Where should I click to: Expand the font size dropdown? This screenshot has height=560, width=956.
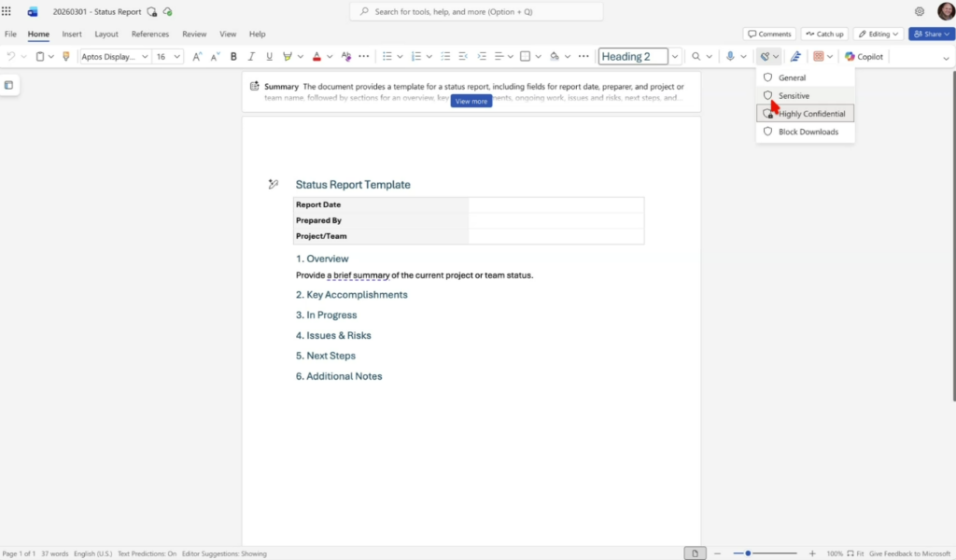point(176,57)
